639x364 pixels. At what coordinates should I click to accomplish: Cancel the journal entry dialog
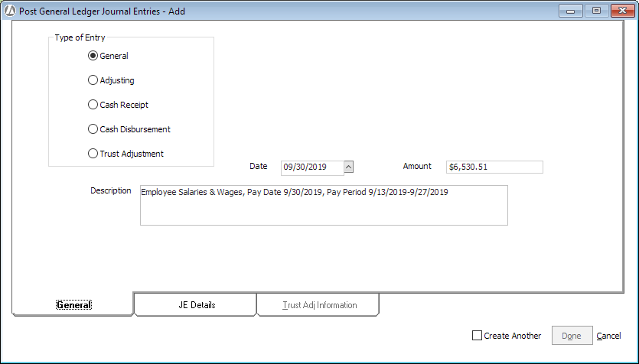click(608, 336)
